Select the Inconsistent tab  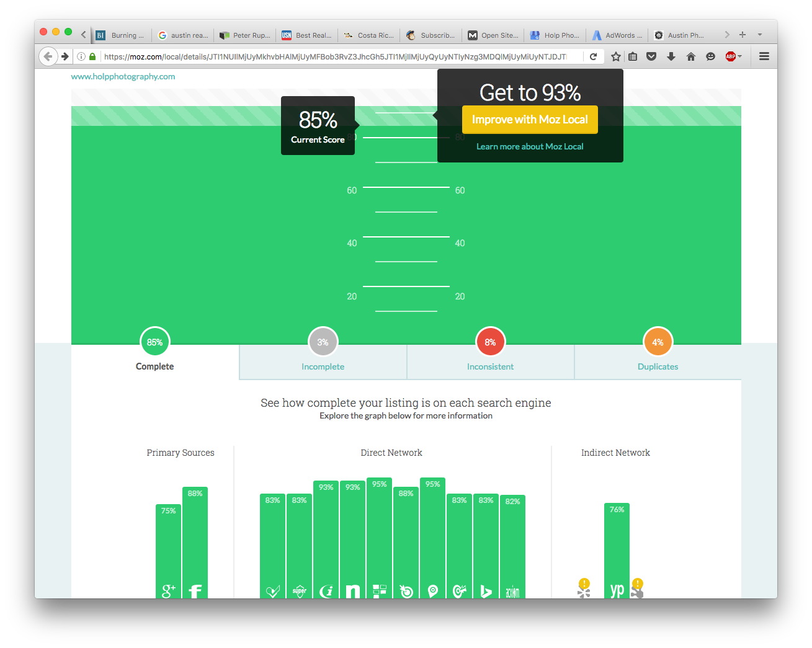point(491,362)
